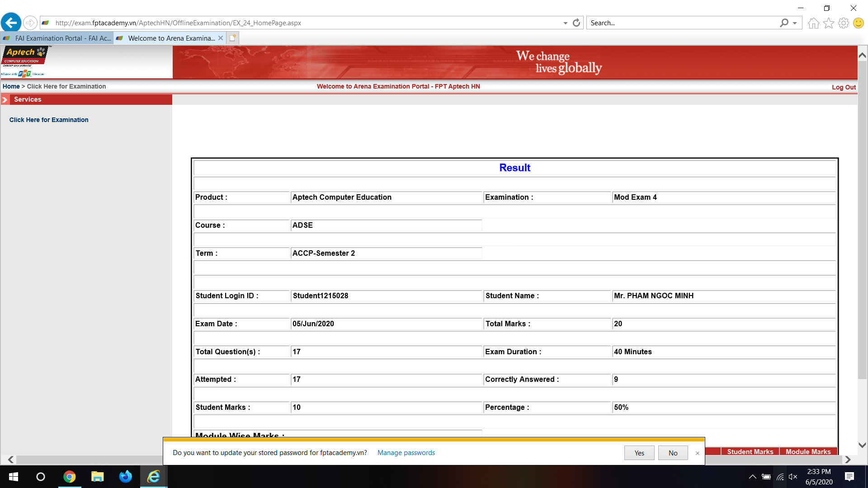Click the battery status icon

pyautogui.click(x=766, y=477)
